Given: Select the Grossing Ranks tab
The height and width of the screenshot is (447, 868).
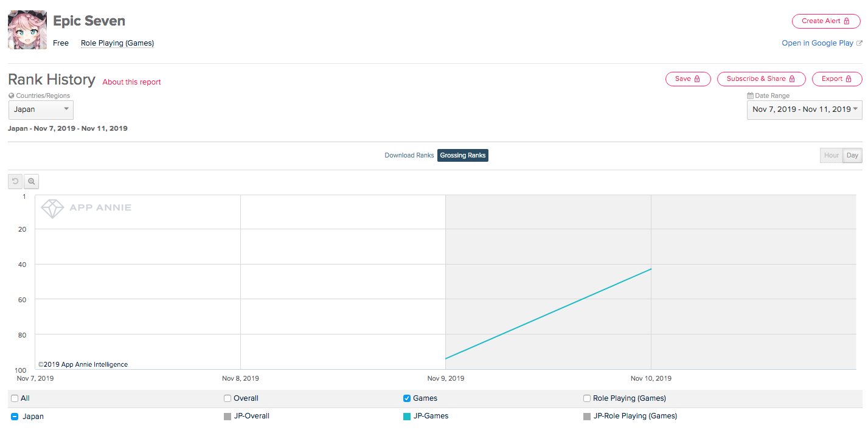Looking at the screenshot, I should click(x=463, y=156).
